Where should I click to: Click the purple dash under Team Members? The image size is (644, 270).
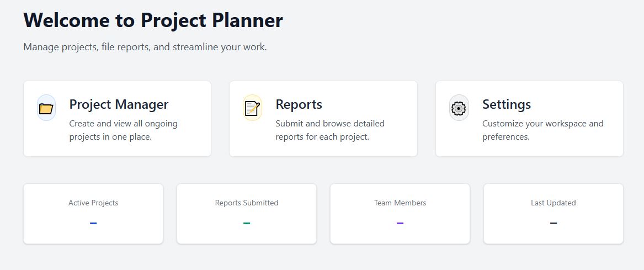(x=400, y=223)
